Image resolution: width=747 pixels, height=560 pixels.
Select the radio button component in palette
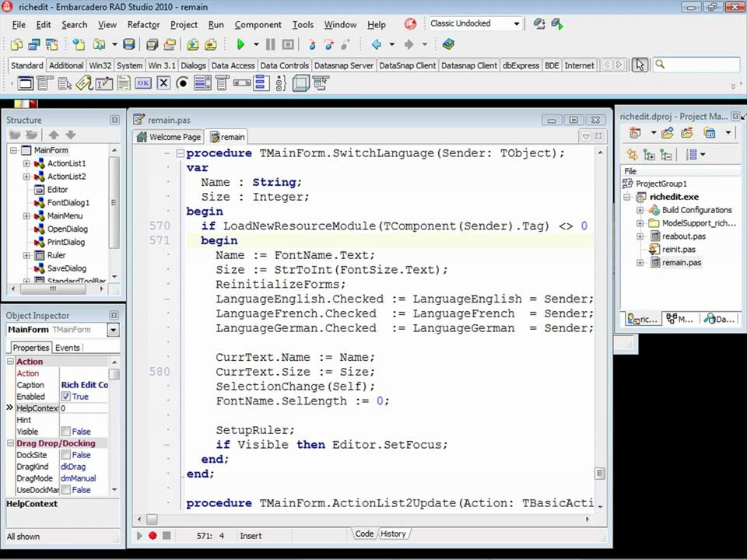click(x=182, y=83)
